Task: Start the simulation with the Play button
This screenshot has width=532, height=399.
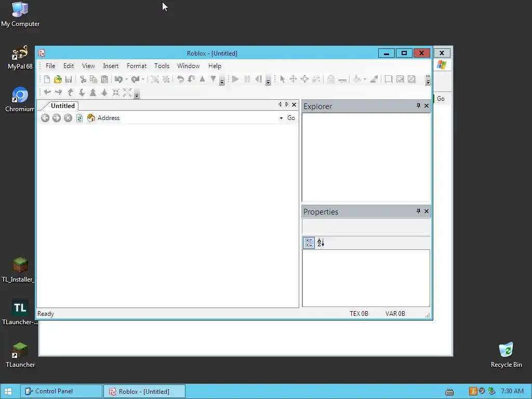Action: [x=235, y=79]
